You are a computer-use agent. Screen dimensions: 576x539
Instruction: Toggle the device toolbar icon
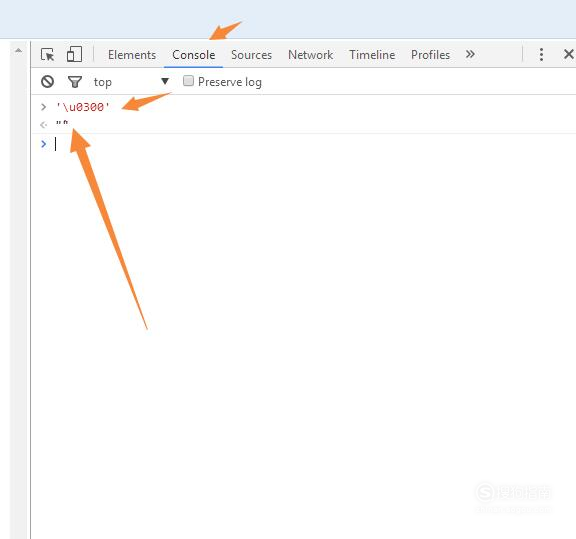pos(74,54)
